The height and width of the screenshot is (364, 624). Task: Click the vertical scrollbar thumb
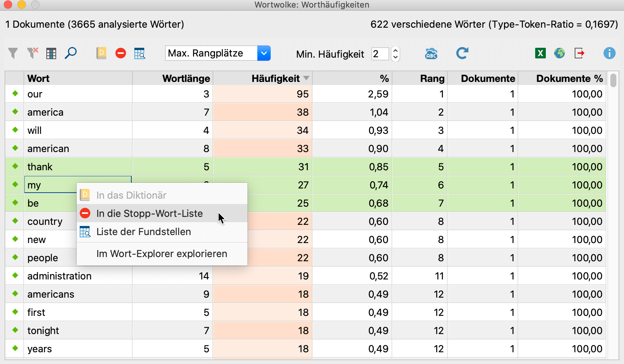613,80
